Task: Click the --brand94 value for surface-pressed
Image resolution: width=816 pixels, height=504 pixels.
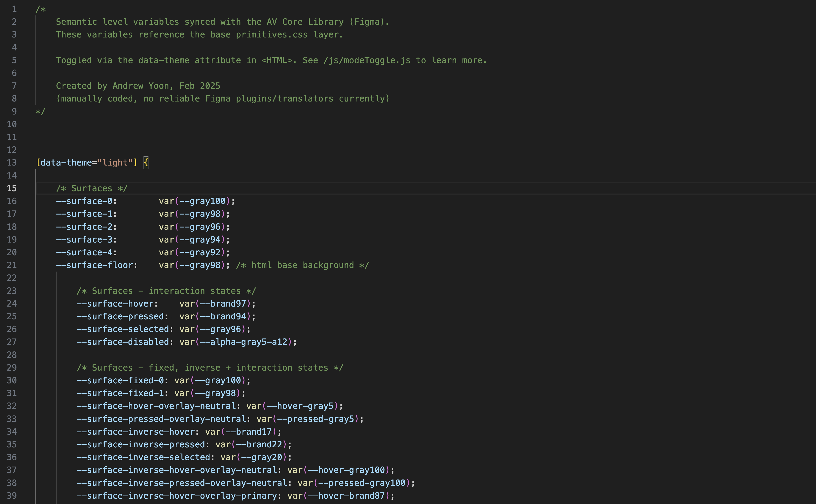Action: click(223, 316)
